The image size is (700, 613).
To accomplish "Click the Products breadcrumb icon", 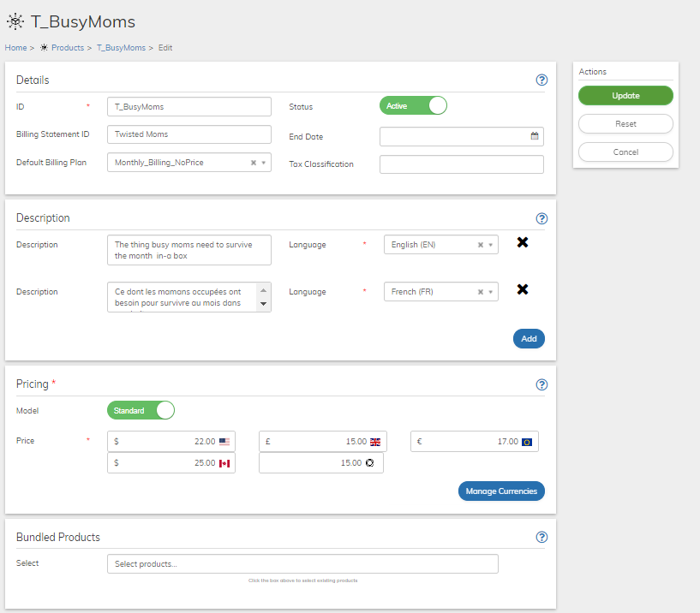I will (x=44, y=47).
